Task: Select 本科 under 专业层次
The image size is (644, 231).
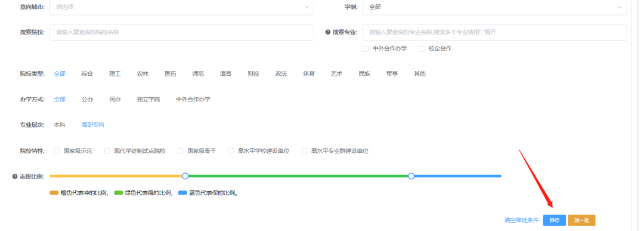Action: [x=60, y=125]
